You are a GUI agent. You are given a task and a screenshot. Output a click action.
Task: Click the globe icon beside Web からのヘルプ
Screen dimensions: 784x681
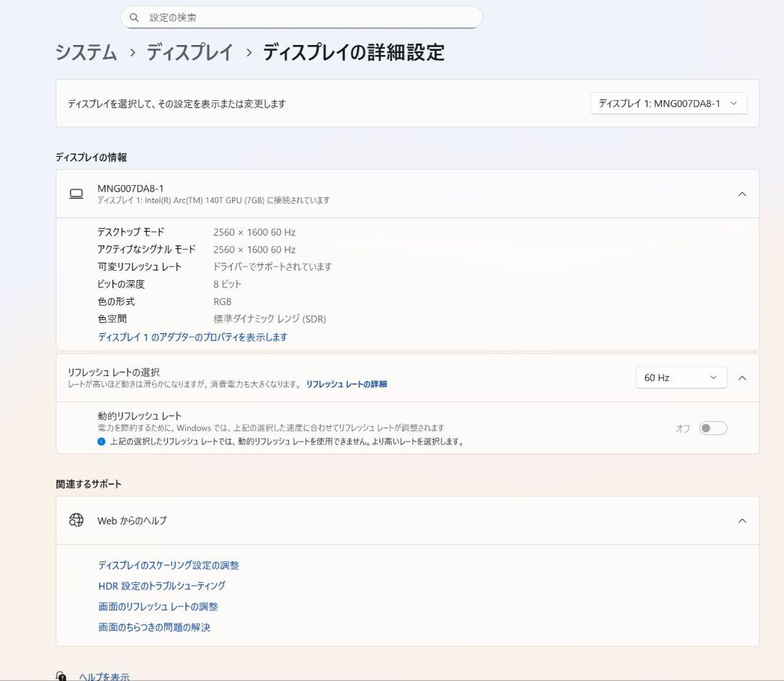75,521
